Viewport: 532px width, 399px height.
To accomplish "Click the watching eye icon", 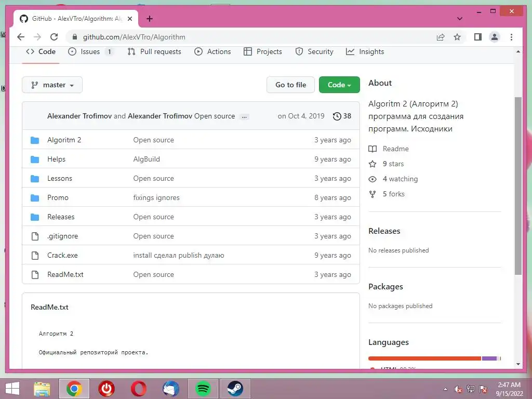I will click(373, 179).
